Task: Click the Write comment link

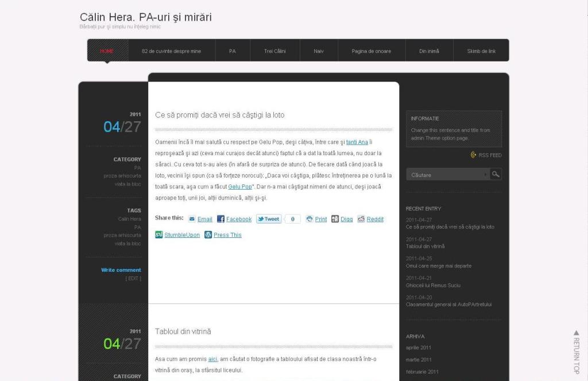Action: coord(121,270)
